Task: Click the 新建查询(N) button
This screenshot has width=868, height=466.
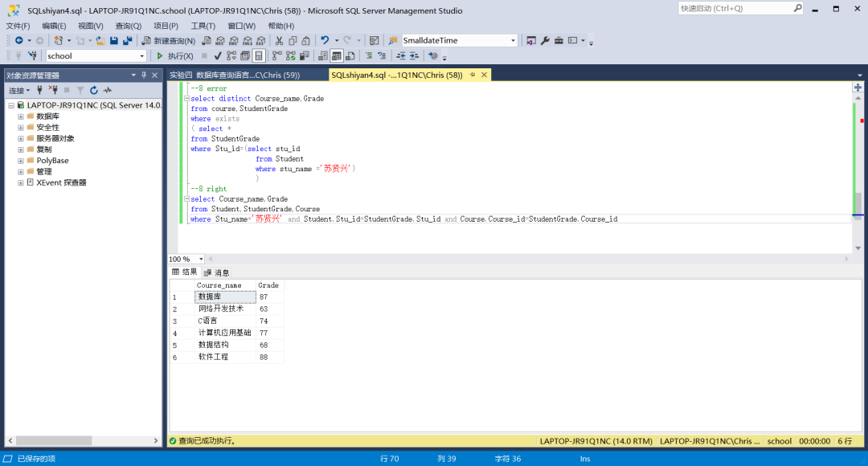Action: coord(169,40)
